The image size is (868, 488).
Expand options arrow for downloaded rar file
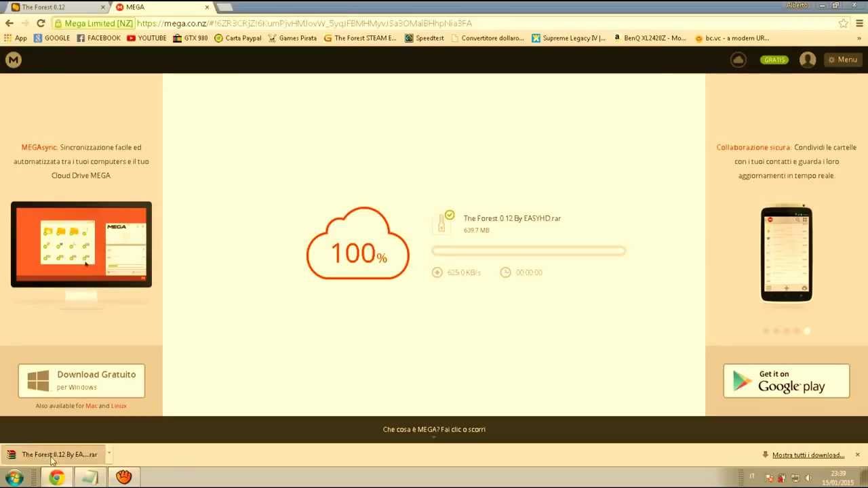coord(108,455)
